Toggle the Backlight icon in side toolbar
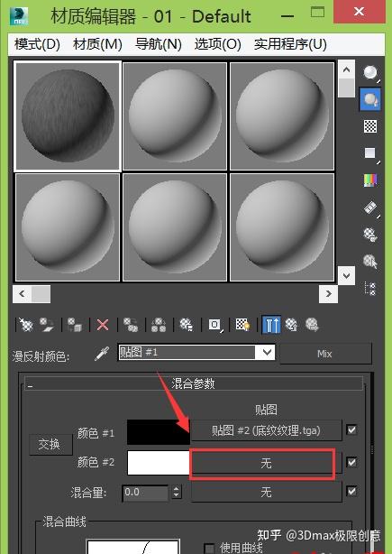 [x=370, y=99]
